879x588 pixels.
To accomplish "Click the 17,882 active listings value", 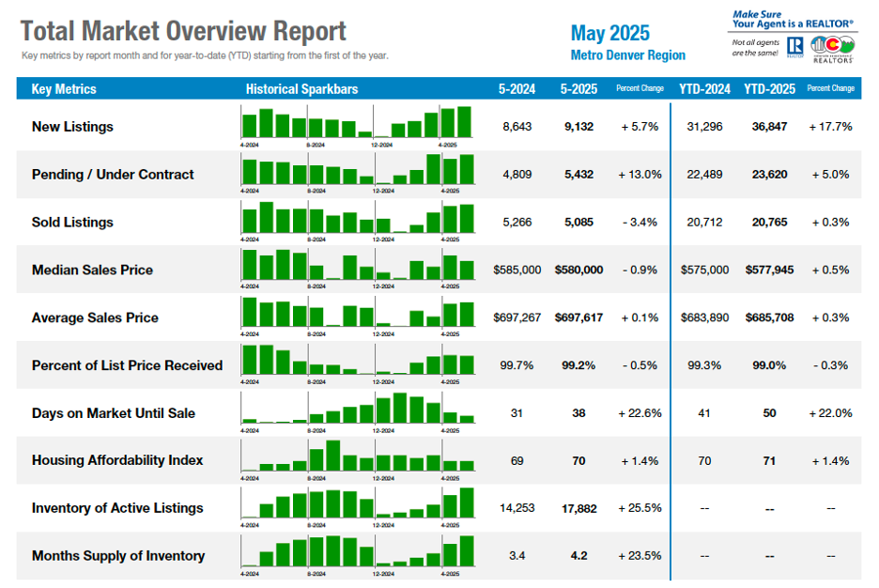I will (578, 507).
